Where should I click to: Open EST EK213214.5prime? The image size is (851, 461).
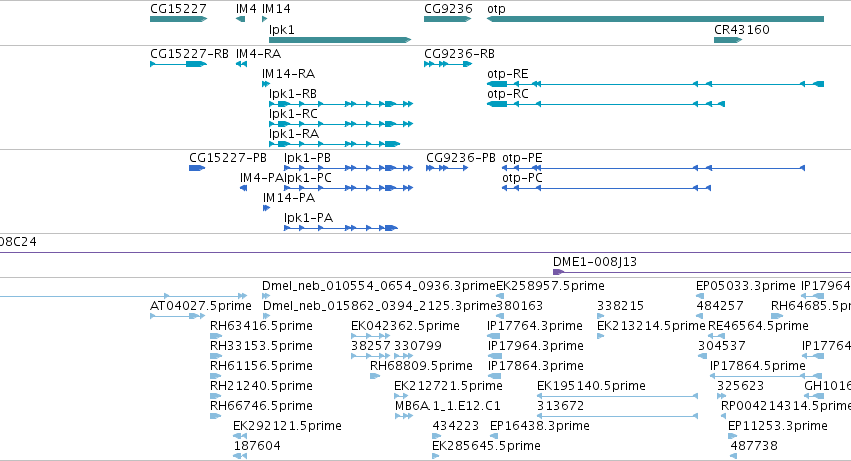click(x=651, y=326)
